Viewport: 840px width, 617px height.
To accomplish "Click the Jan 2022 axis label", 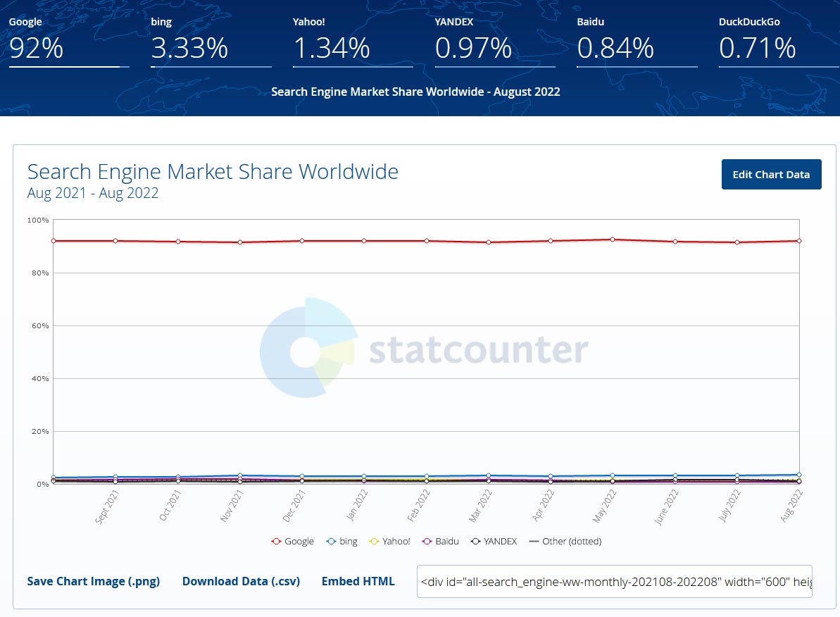I will point(357,506).
